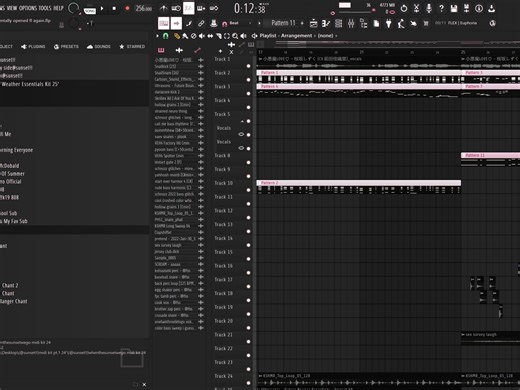Close the browser bottom panel X
Viewport: 520px width, 390px height.
pyautogui.click(x=144, y=385)
